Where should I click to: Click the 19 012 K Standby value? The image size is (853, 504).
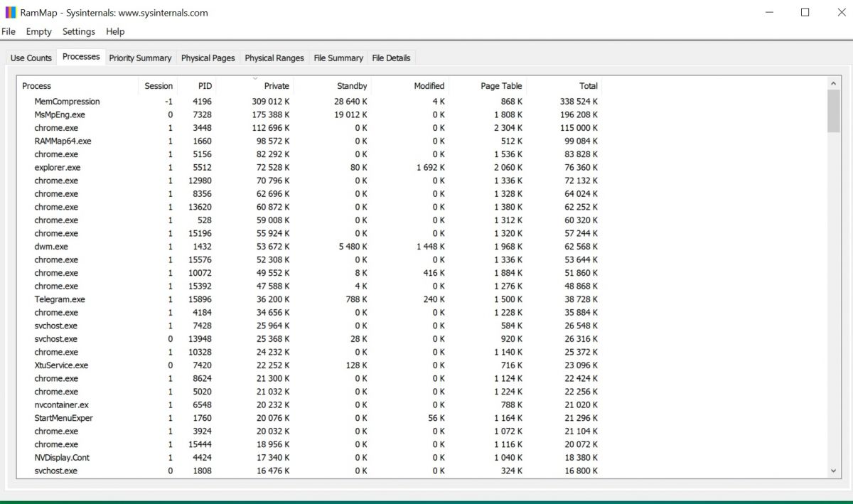350,114
